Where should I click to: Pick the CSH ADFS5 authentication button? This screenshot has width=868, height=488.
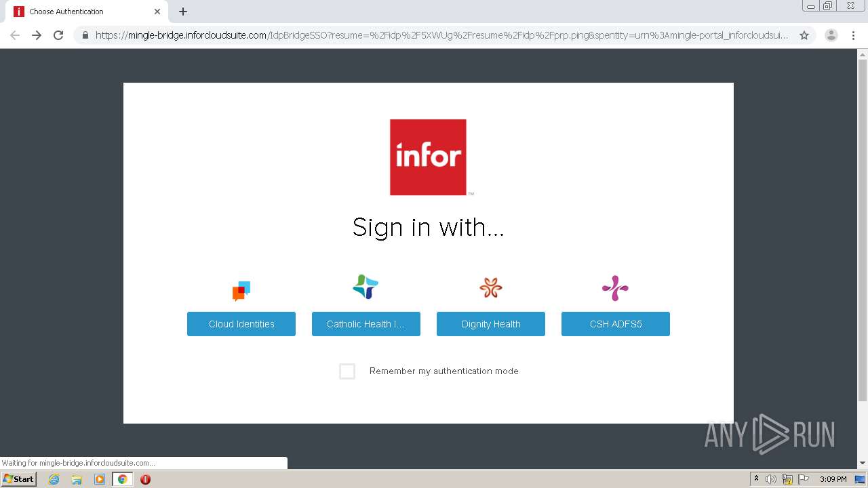click(616, 324)
